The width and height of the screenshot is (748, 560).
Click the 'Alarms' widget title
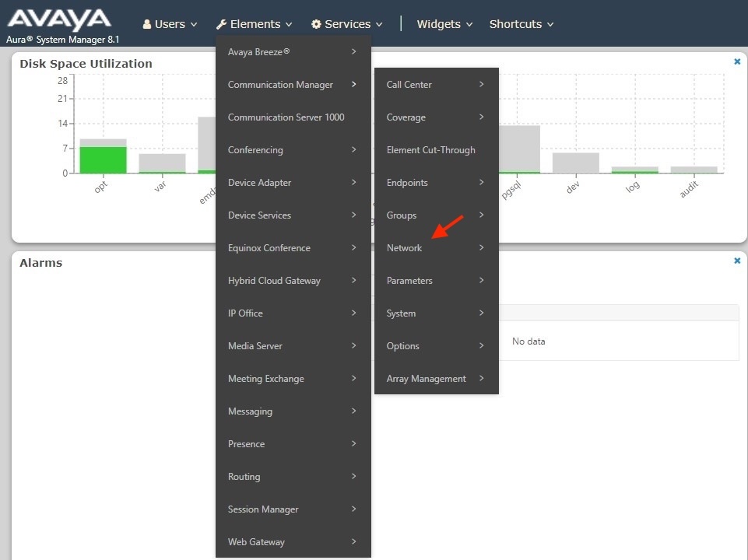41,263
